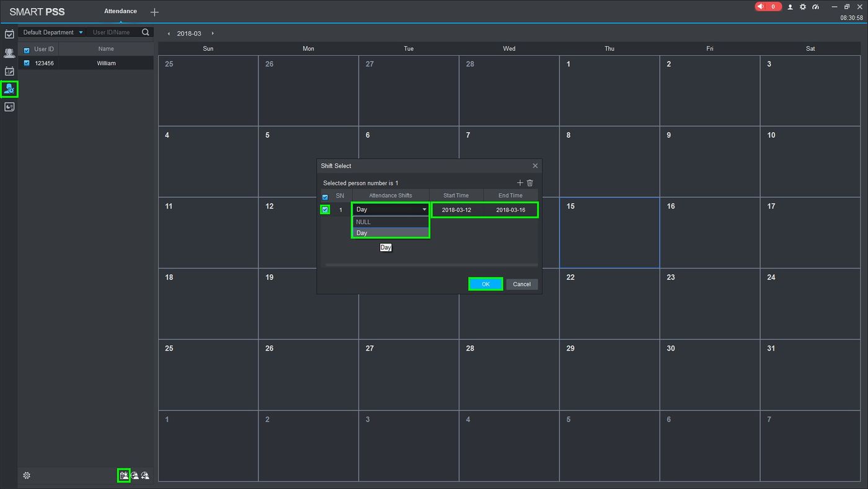Click the add shift plus icon in dialog
This screenshot has height=489, width=868.
(520, 183)
